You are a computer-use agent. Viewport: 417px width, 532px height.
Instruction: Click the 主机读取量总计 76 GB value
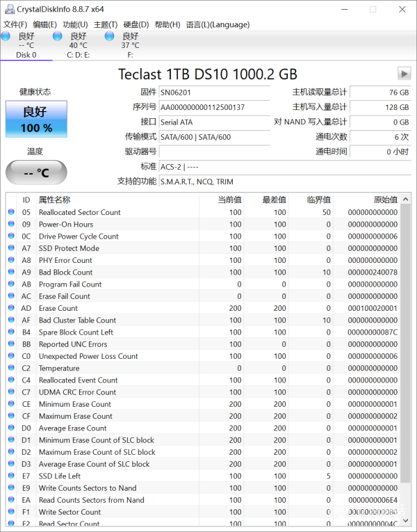click(380, 92)
